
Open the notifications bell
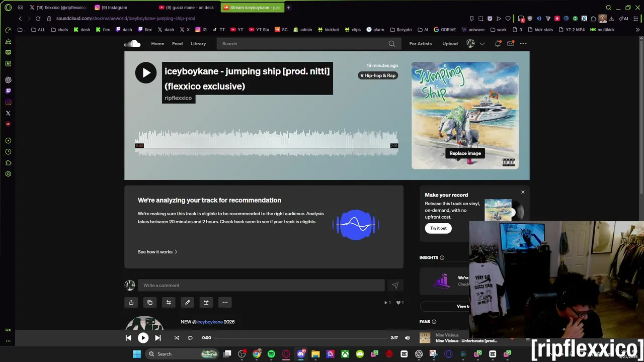[x=498, y=44]
